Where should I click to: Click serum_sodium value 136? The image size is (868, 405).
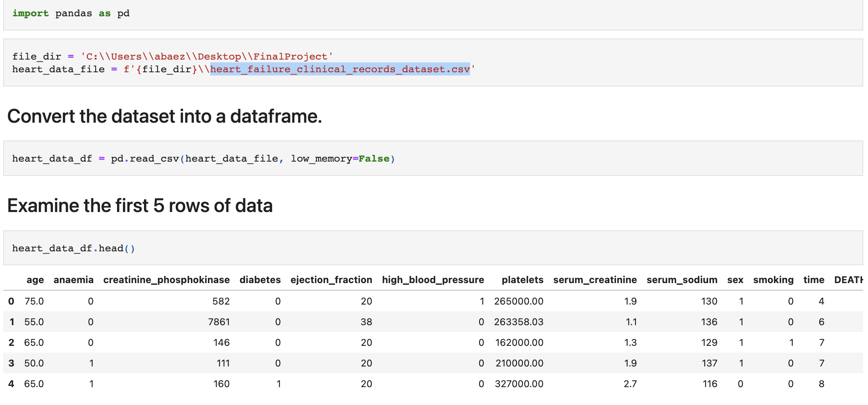coord(709,322)
